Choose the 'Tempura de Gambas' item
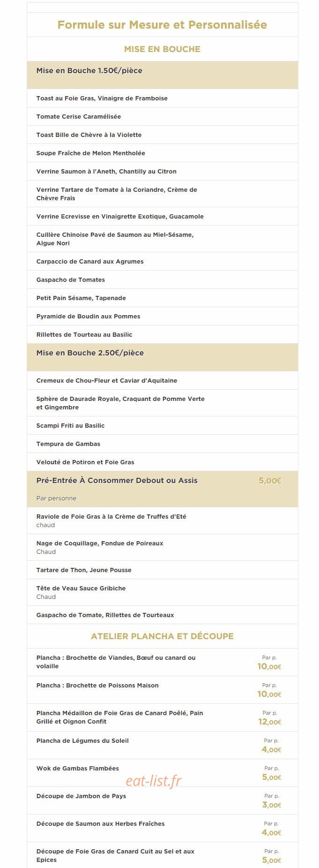The height and width of the screenshot is (868, 319). 68,444
